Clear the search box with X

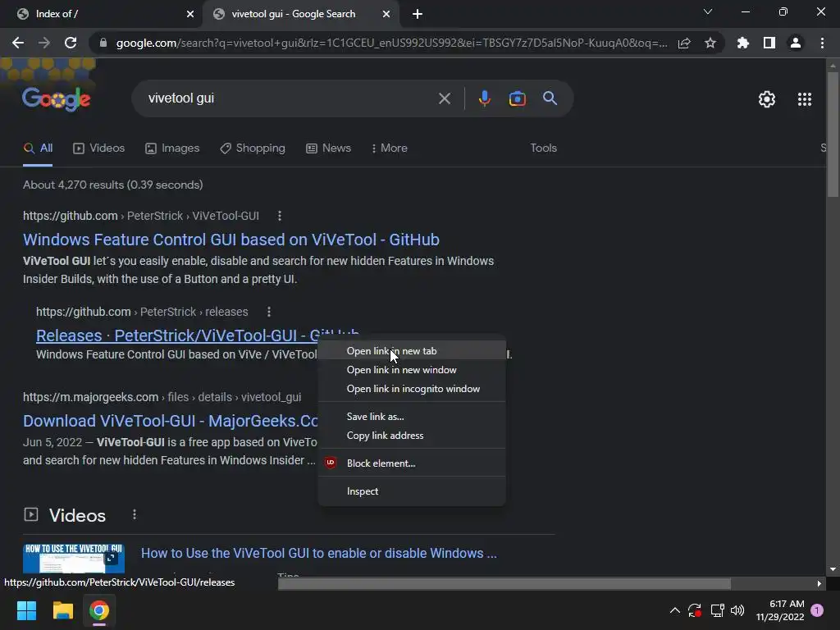[x=444, y=98]
